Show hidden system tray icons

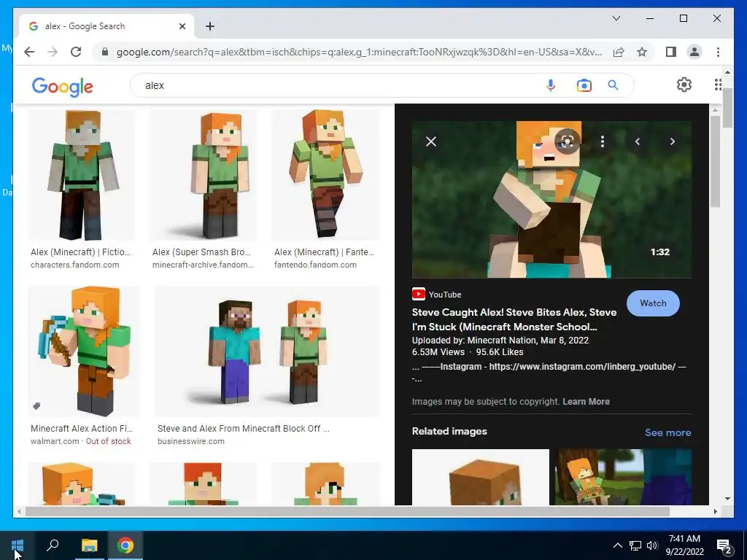tap(617, 545)
